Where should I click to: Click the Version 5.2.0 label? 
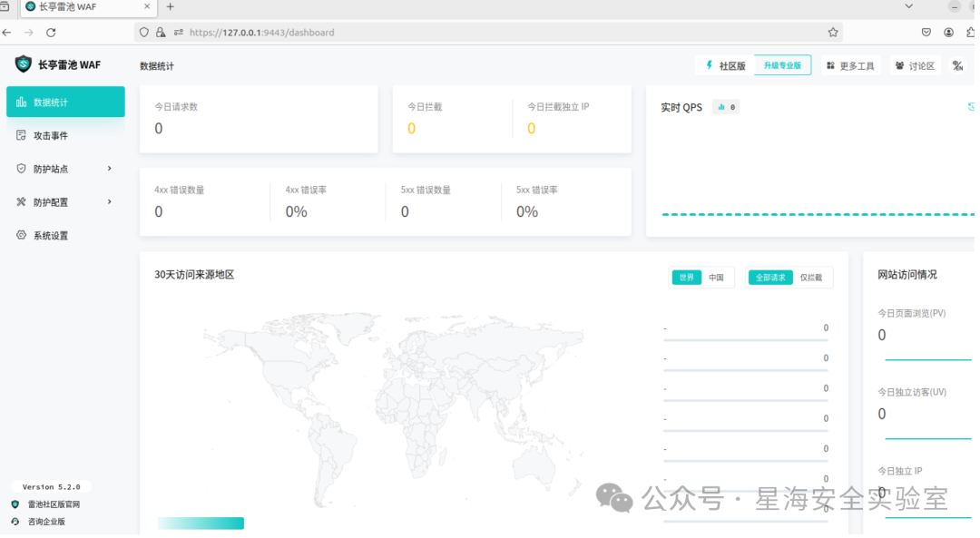[51, 487]
